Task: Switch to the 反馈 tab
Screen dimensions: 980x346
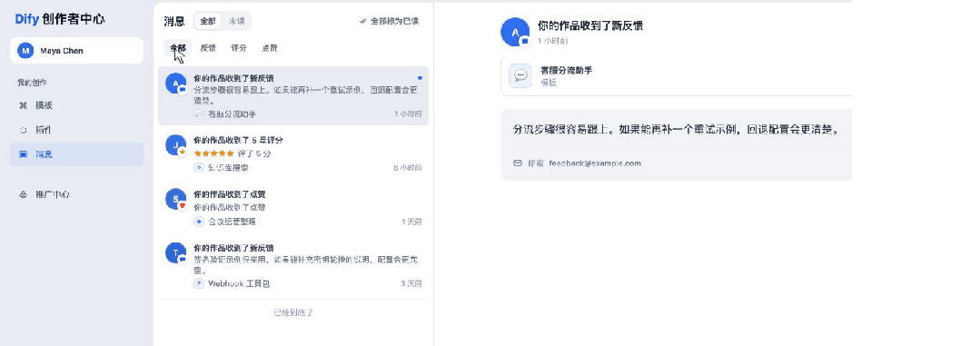Action: 208,48
